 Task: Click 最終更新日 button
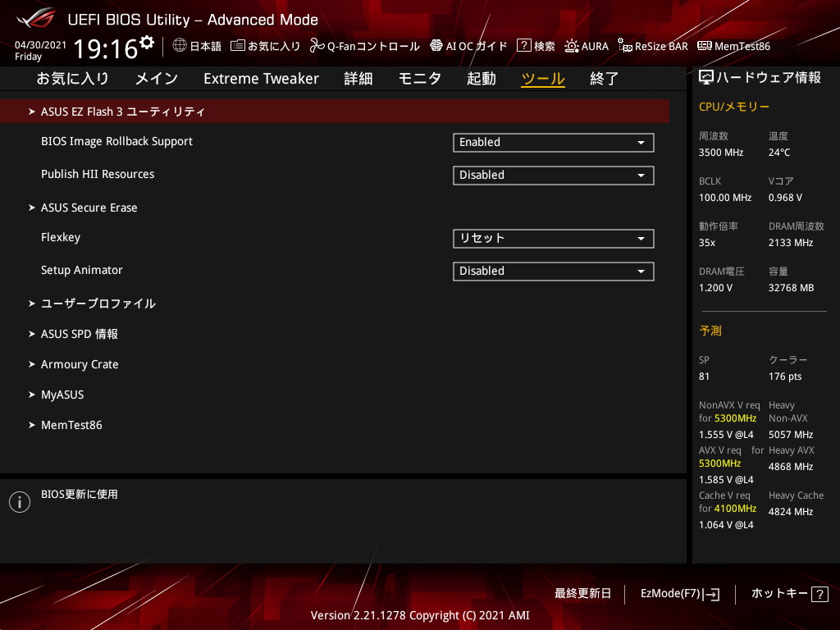583,594
